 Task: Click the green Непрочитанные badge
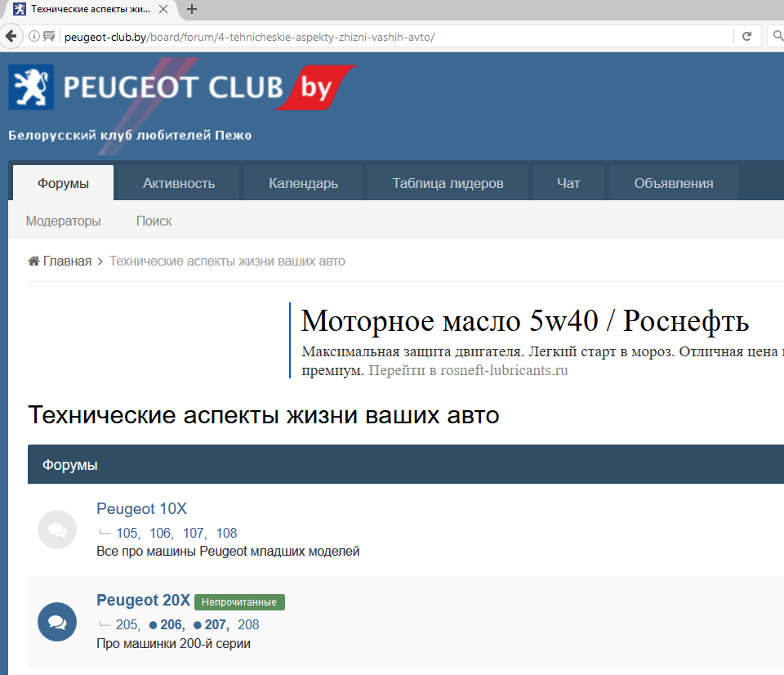click(238, 601)
